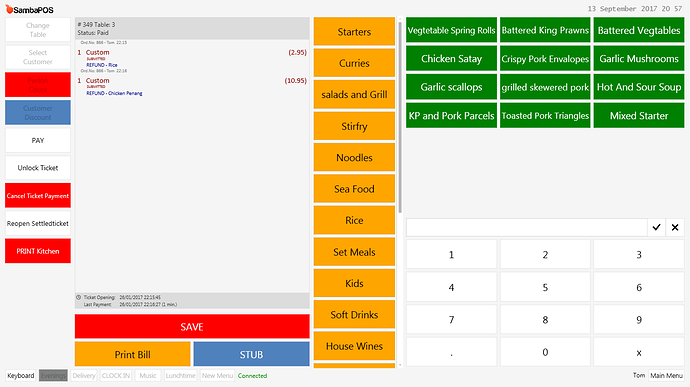Screen dimensions: 690x387
Task: Click the numpad input field
Action: click(x=527, y=228)
